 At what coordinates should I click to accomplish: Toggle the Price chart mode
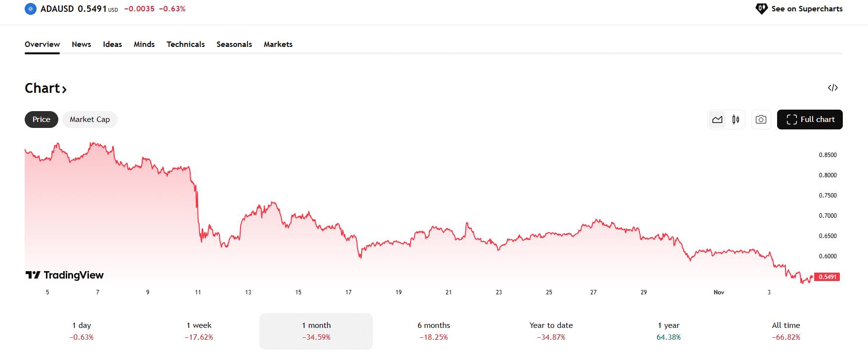tap(41, 120)
